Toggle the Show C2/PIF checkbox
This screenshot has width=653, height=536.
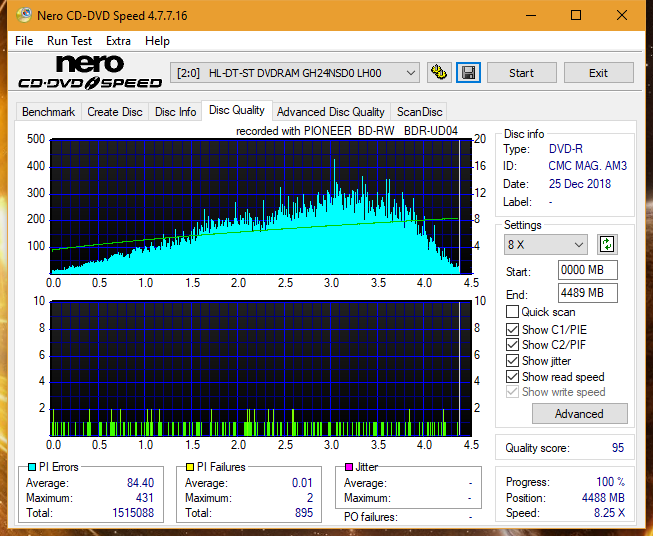coord(512,345)
